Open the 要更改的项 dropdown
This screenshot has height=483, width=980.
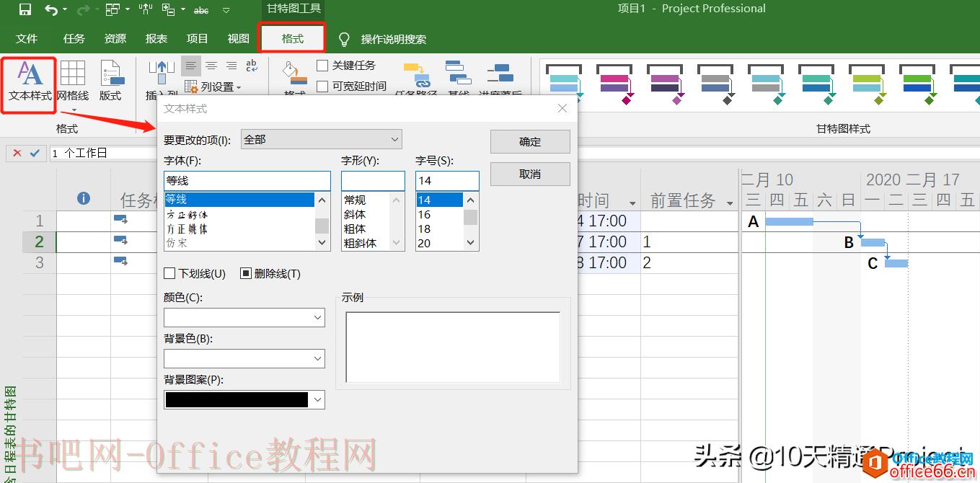coord(321,139)
